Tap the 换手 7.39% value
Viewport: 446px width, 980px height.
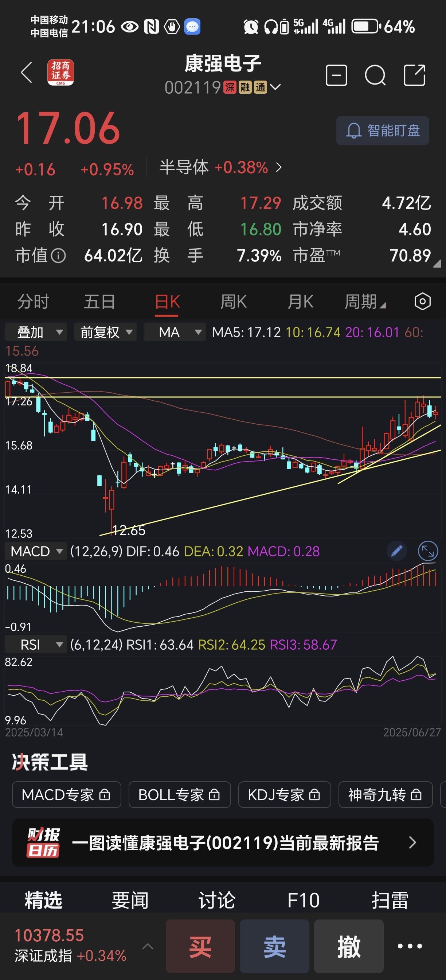[x=259, y=256]
